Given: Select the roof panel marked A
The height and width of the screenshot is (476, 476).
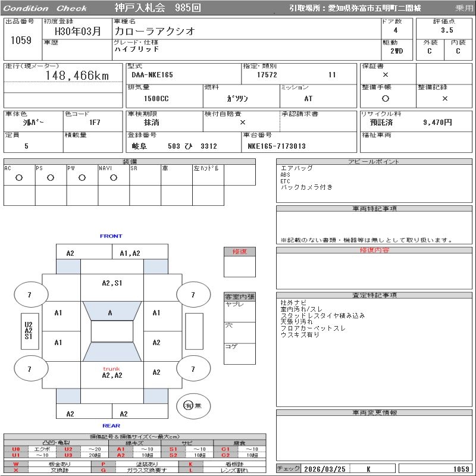Looking at the screenshot, I should pyautogui.click(x=111, y=312).
